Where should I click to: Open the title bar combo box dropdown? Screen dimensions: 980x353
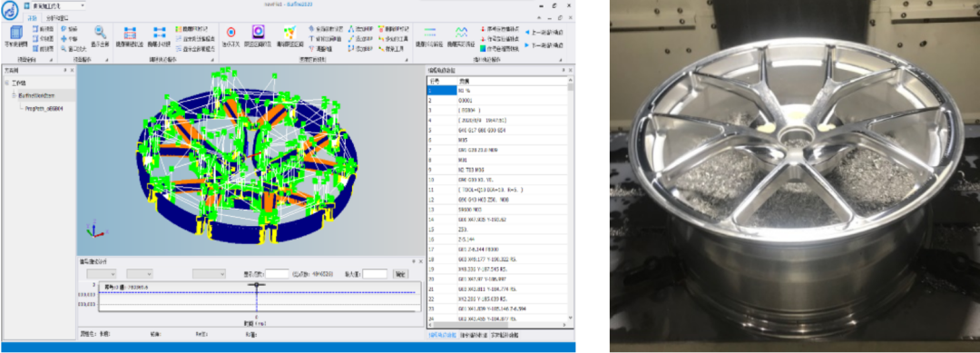click(83, 5)
